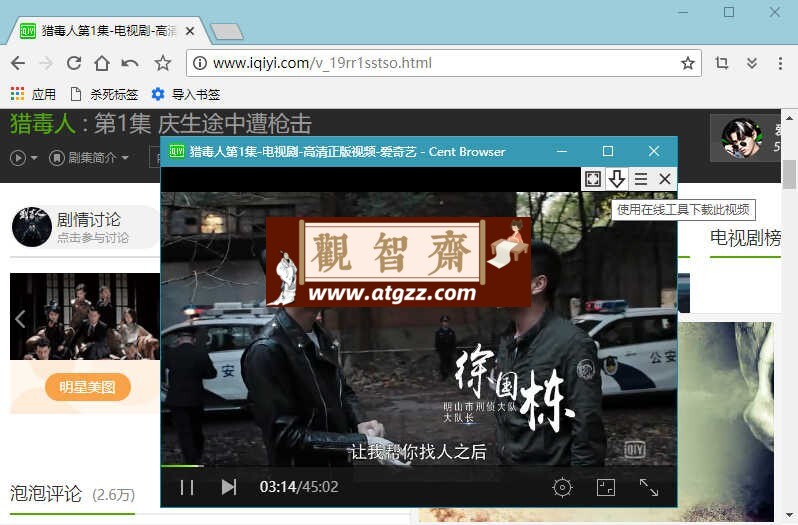This screenshot has height=525, width=798.
Task: Click 点击参与讨论 text under 剧情讨论
Action: tap(93, 238)
